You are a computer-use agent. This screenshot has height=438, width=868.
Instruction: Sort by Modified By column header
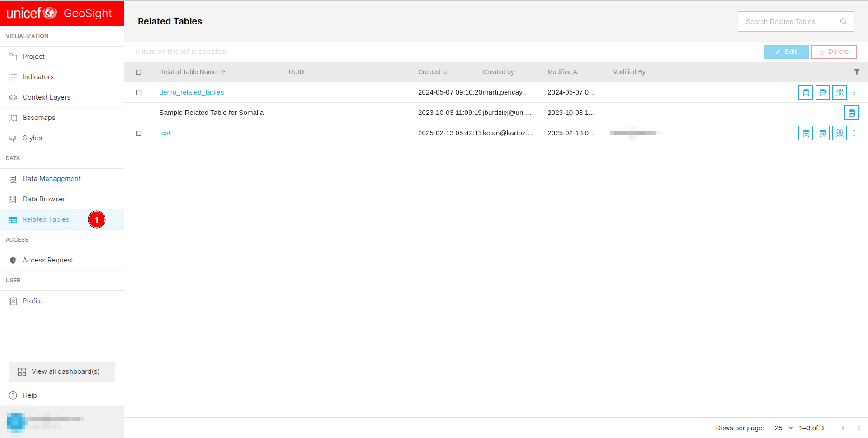(629, 72)
